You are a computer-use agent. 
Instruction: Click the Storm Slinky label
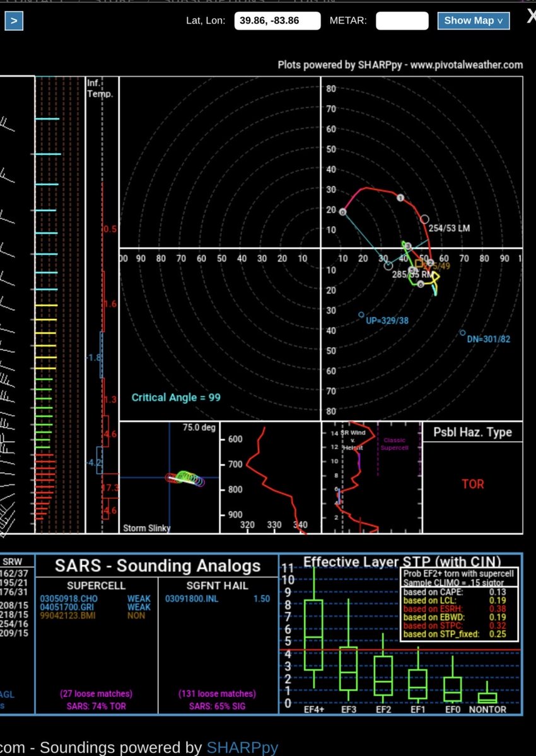coord(146,528)
